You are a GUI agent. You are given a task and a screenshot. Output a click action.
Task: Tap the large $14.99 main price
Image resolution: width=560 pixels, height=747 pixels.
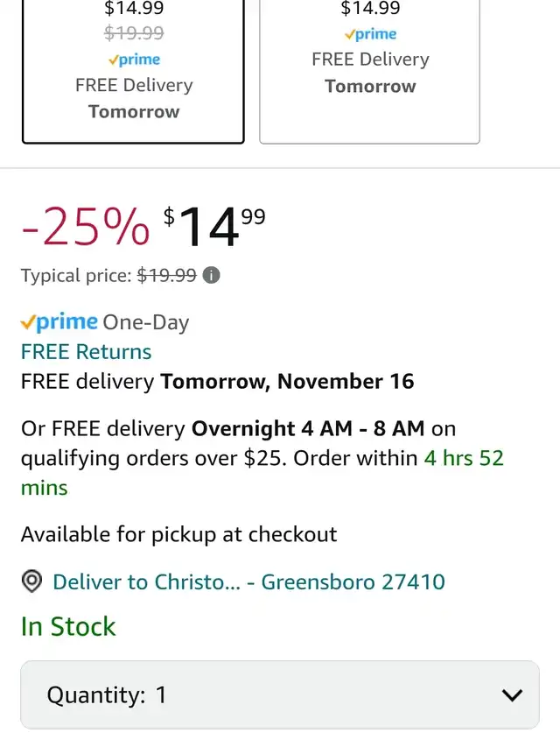(x=214, y=227)
